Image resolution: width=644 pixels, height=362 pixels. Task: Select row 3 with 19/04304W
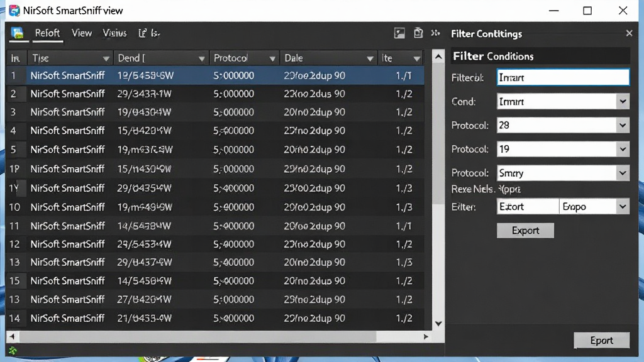tap(215, 112)
